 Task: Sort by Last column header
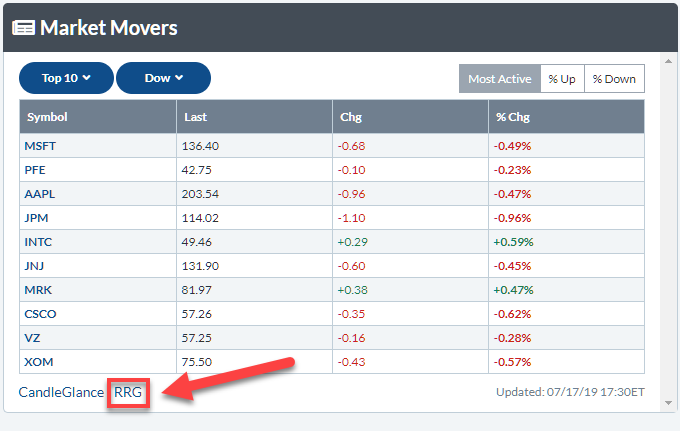click(195, 117)
